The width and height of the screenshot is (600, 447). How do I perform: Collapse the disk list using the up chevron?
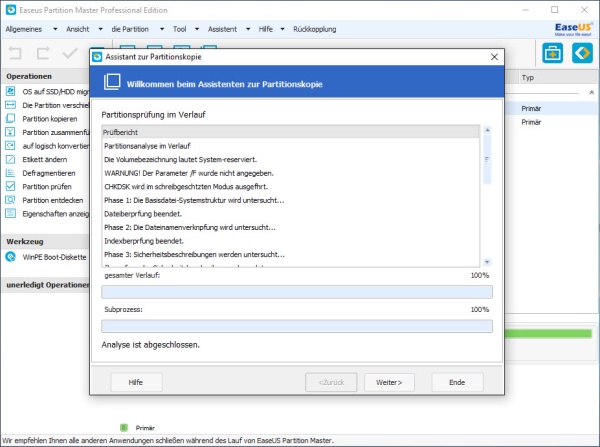click(x=592, y=92)
